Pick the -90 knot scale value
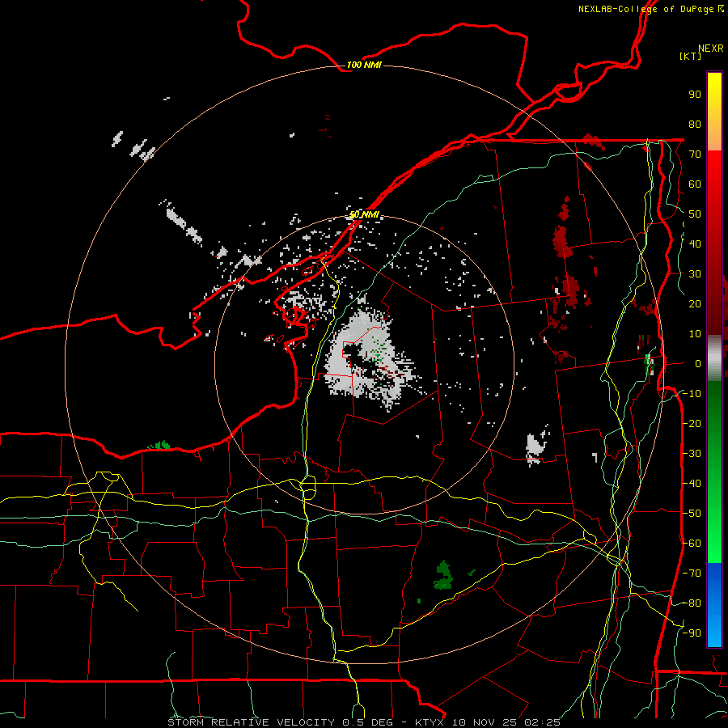 (692, 633)
